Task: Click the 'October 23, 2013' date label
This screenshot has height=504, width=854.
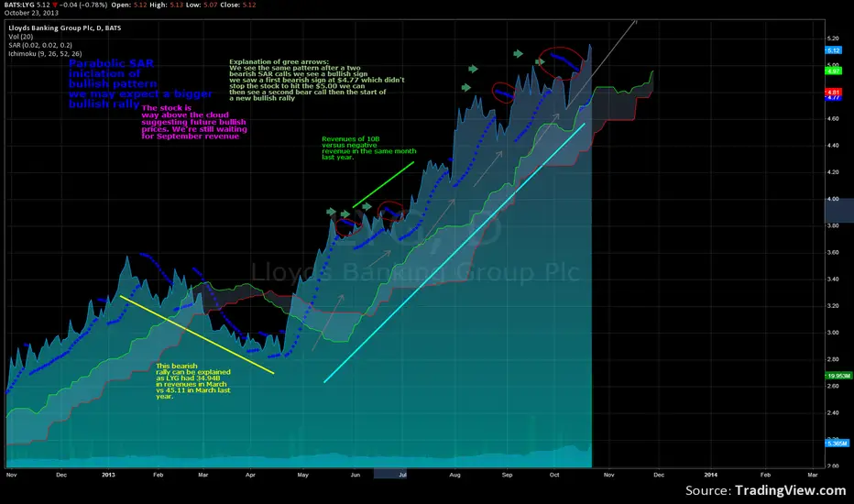Action: click(31, 13)
